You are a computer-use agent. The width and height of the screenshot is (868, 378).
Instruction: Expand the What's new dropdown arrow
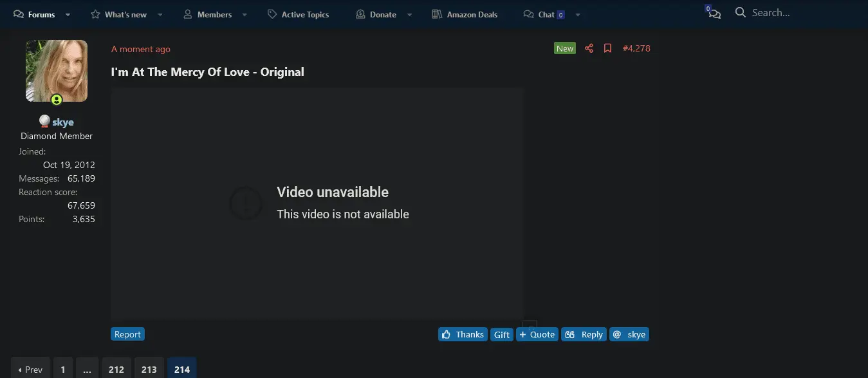[160, 15]
